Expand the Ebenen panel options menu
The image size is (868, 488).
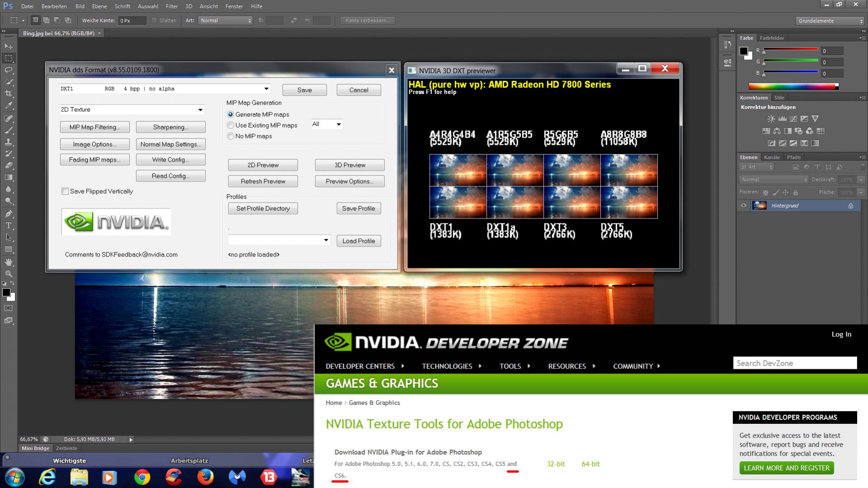coord(862,157)
